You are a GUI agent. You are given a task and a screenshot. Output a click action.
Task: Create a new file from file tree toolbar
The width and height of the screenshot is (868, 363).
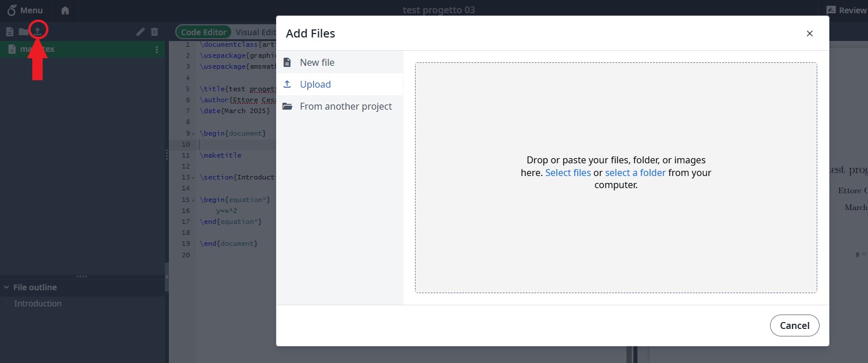tap(10, 32)
